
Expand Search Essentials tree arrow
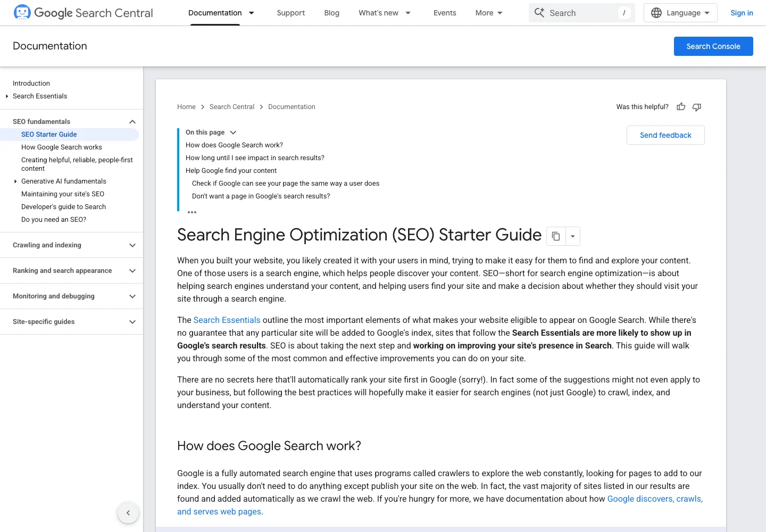click(7, 96)
